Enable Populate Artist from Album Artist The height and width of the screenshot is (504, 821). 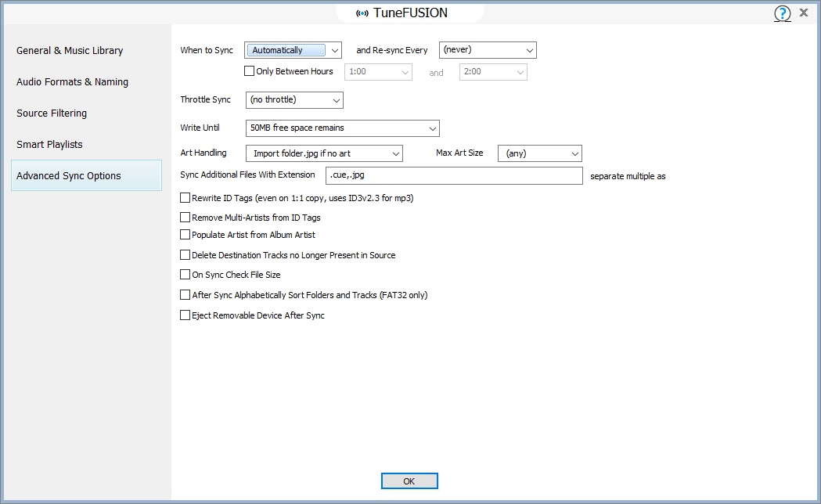(x=185, y=235)
